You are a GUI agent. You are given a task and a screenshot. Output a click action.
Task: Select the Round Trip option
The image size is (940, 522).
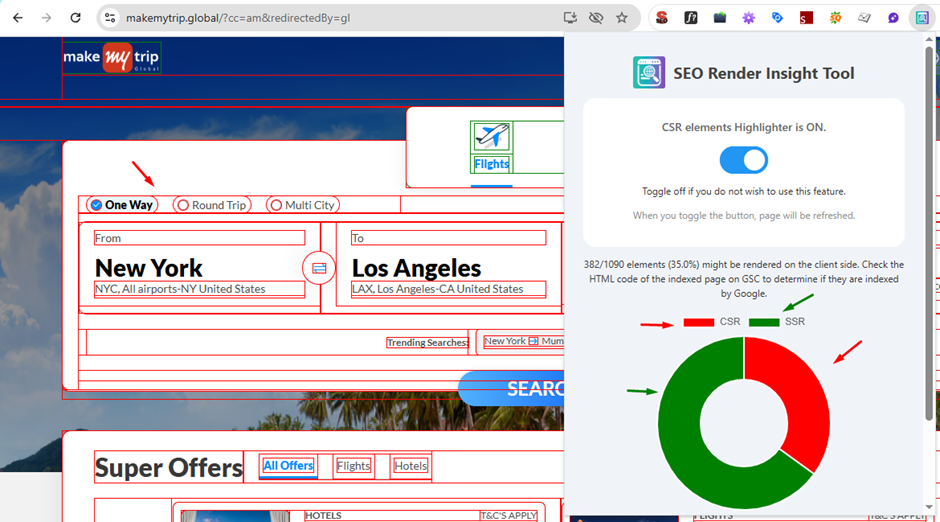(212, 205)
